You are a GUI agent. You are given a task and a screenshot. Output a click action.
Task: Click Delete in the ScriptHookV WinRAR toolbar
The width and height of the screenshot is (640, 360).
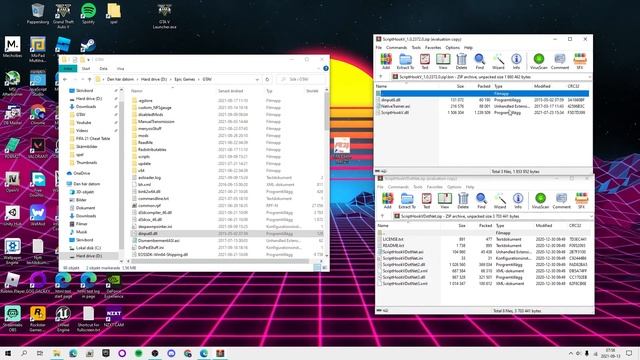(x=461, y=61)
